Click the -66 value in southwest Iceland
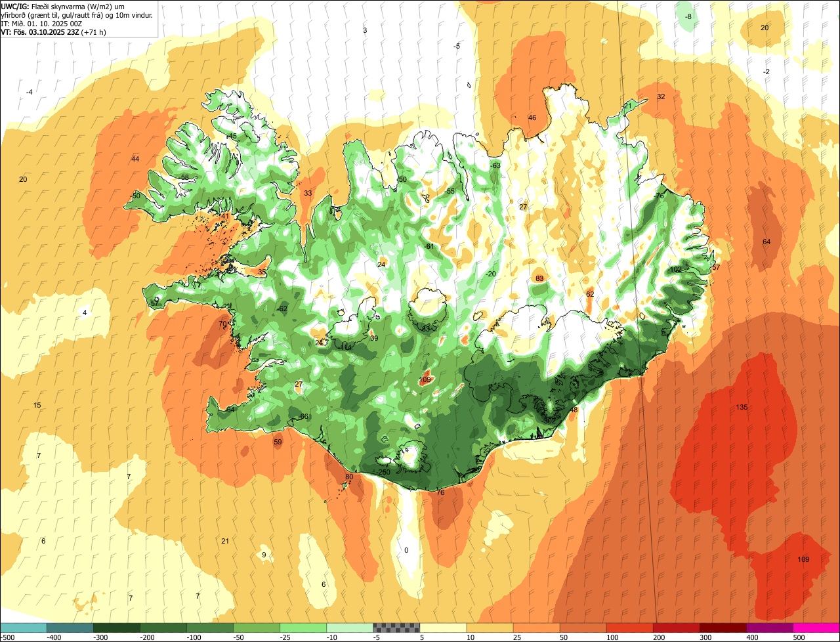840x642 pixels. click(303, 417)
